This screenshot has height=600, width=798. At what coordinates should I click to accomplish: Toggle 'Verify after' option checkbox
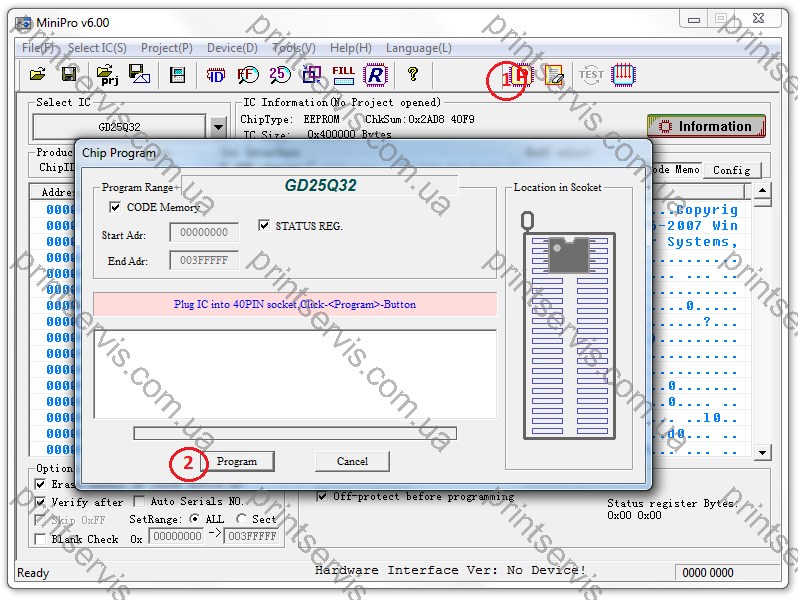coord(40,502)
